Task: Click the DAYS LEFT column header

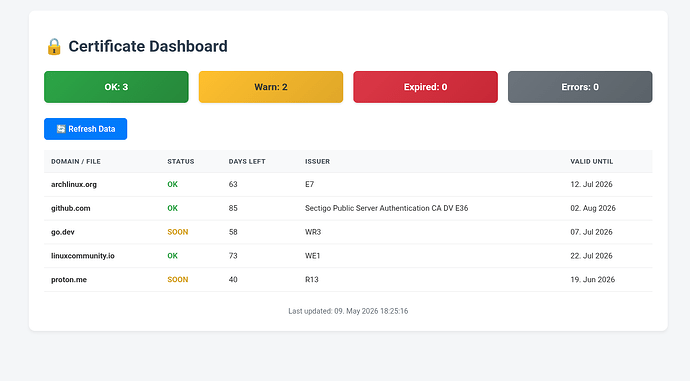Action: tap(247, 161)
